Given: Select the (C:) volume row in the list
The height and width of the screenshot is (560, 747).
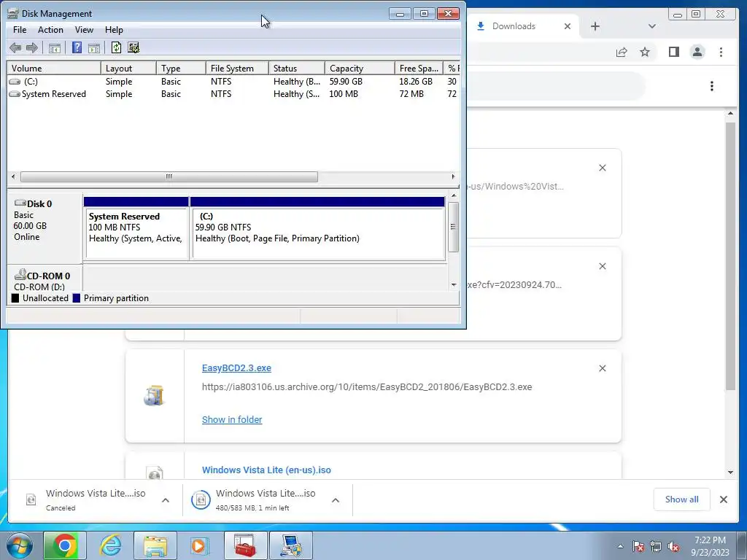Looking at the screenshot, I should tap(233, 82).
